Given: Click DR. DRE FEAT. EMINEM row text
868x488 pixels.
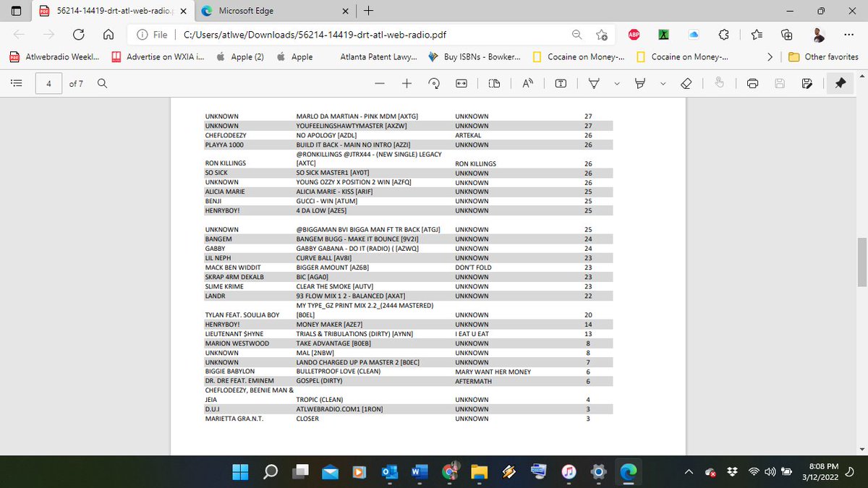Looking at the screenshot, I should click(239, 381).
